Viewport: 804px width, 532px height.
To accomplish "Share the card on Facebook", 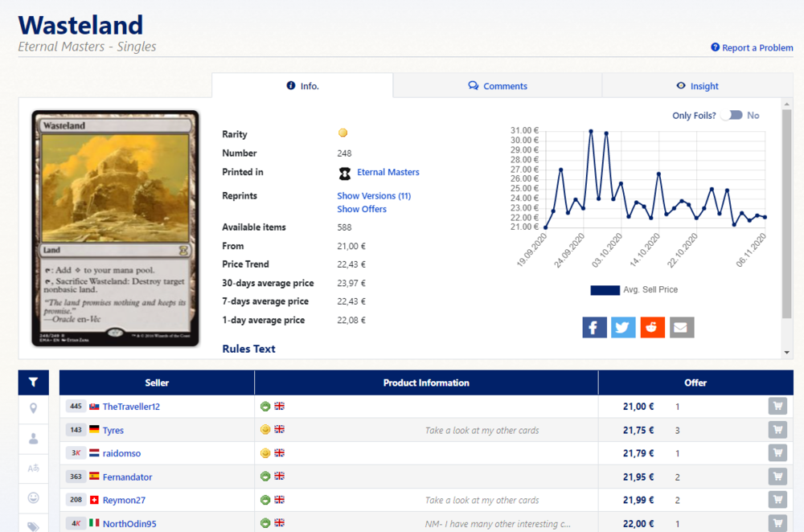I will tap(594, 327).
